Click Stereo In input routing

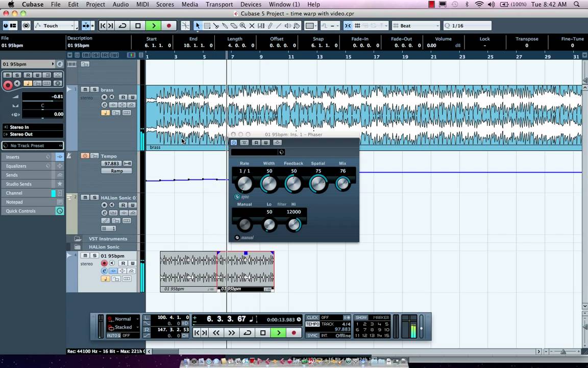[x=33, y=127]
